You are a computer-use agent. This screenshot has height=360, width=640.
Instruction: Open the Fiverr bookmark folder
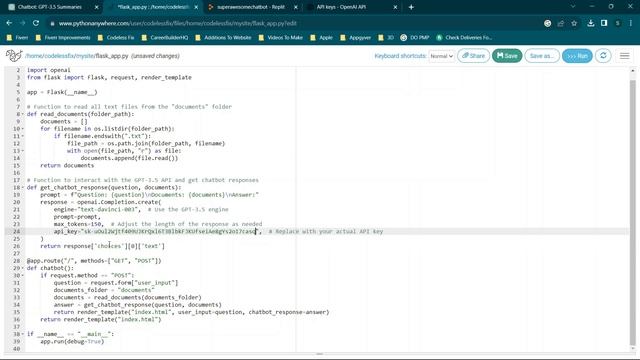click(x=18, y=38)
